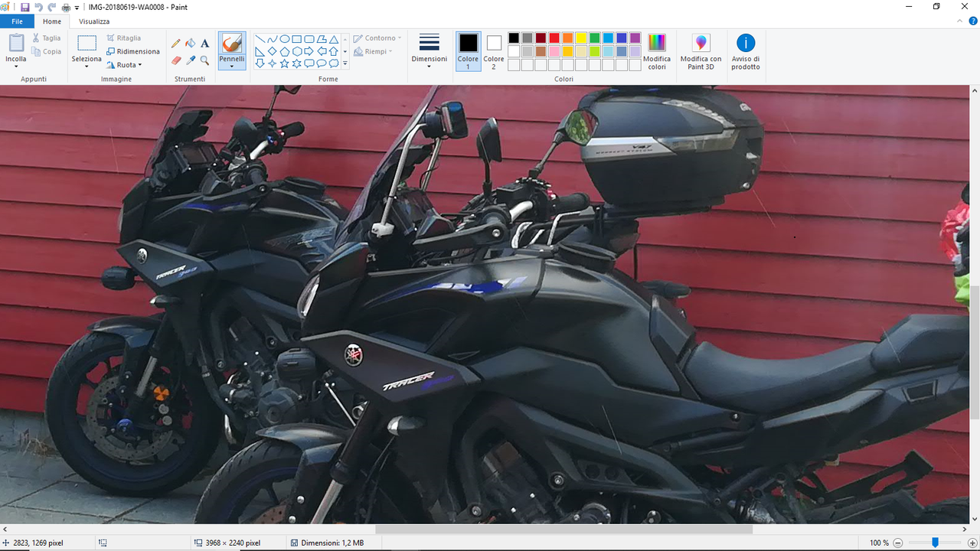Pick the yellow color swatch
The height and width of the screenshot is (551, 980).
(x=581, y=38)
